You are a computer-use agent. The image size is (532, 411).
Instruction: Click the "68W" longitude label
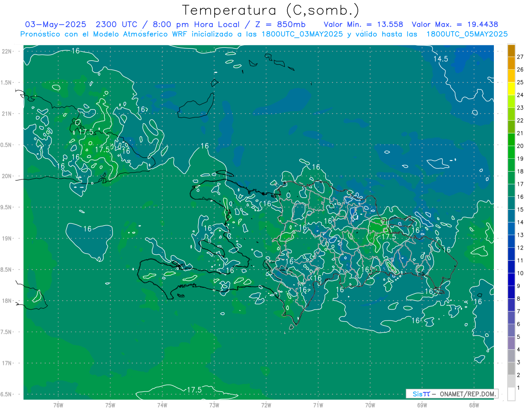pyautogui.click(x=474, y=405)
